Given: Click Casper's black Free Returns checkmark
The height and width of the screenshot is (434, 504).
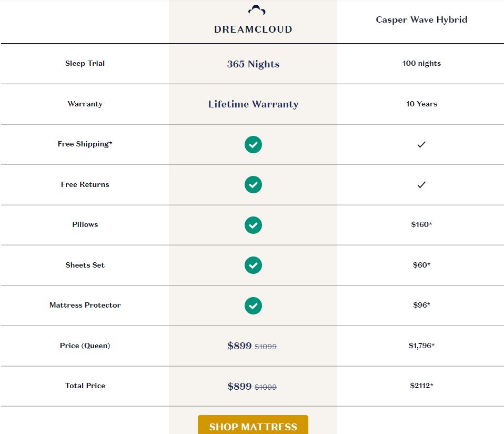Looking at the screenshot, I should point(421,185).
